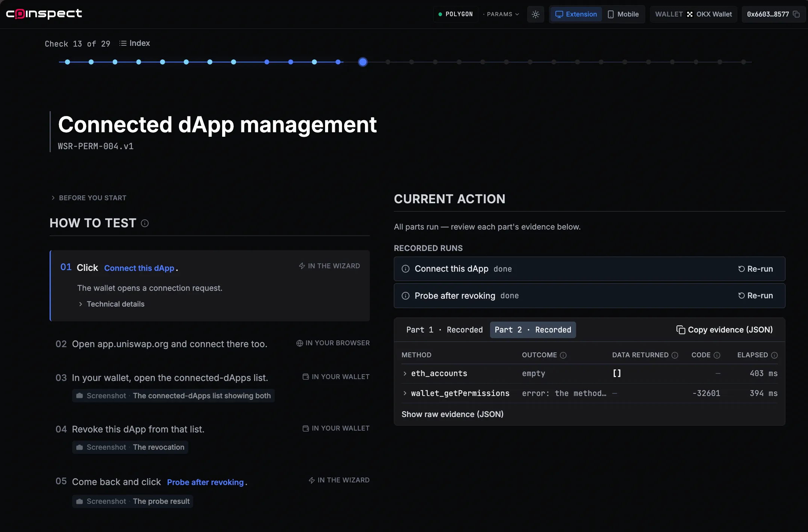Image resolution: width=808 pixels, height=532 pixels.
Task: Click the [] data returned value
Action: [617, 373]
